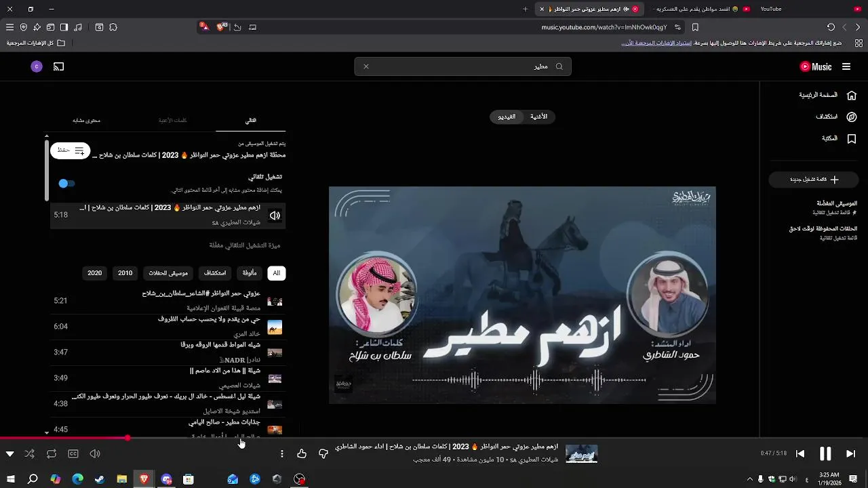Image resolution: width=868 pixels, height=488 pixels.
Task: Toggle the تشغيل تلقائي autoplay switch
Action: coord(66,183)
